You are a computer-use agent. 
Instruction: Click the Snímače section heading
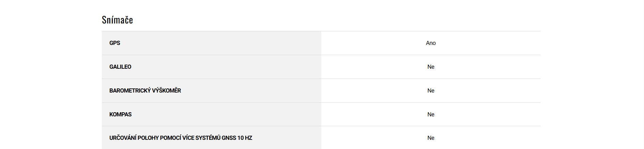click(x=117, y=20)
